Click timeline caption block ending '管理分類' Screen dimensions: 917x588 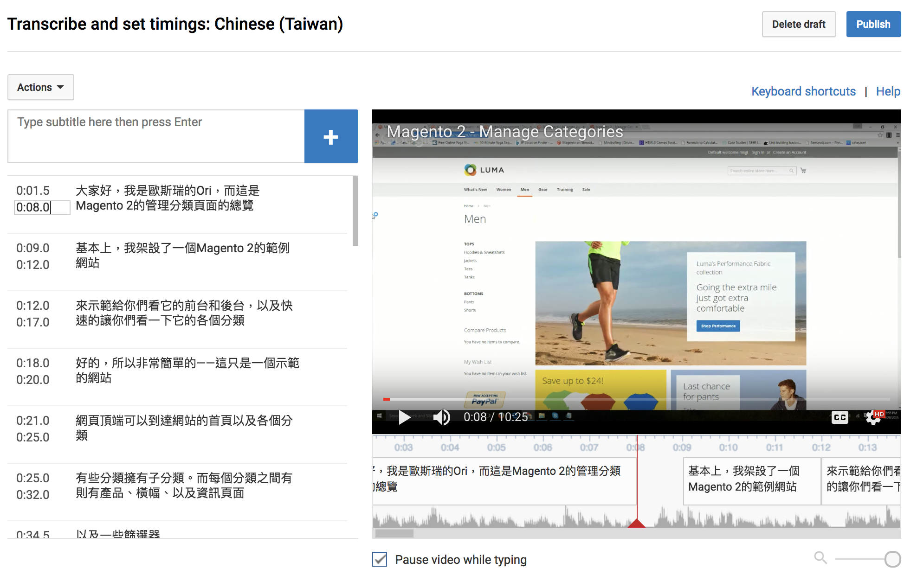pos(504,481)
